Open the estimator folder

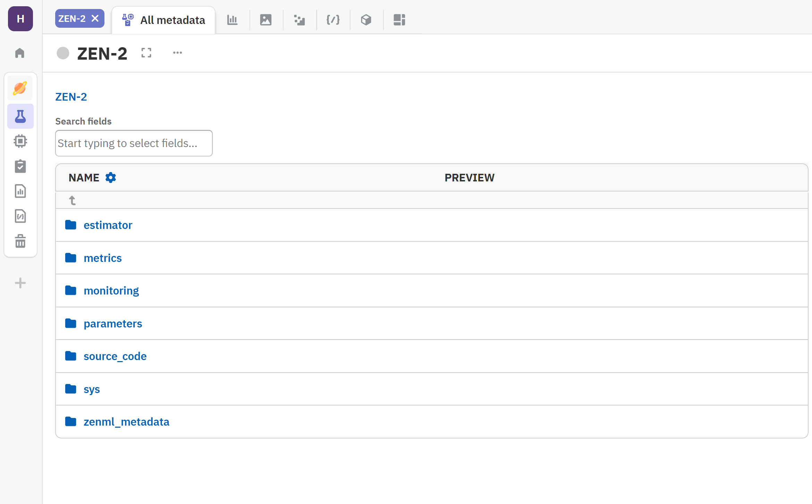[108, 225]
